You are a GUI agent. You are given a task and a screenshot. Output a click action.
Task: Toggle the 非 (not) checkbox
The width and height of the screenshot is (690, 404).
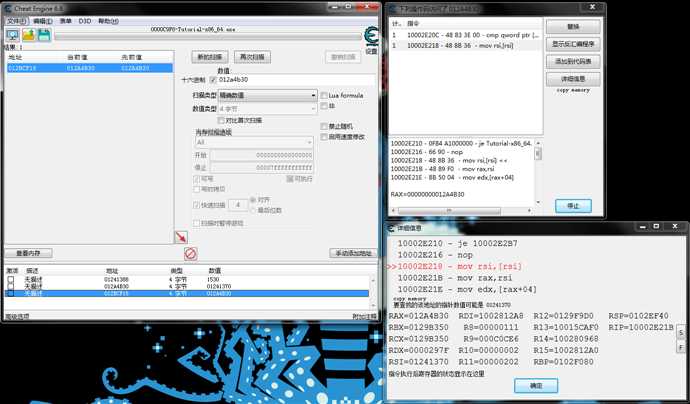coord(324,106)
